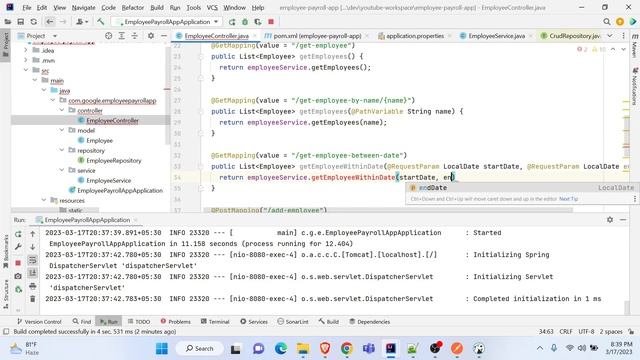Open the Navigate menu
This screenshot has height=360, width=640.
[83, 7]
